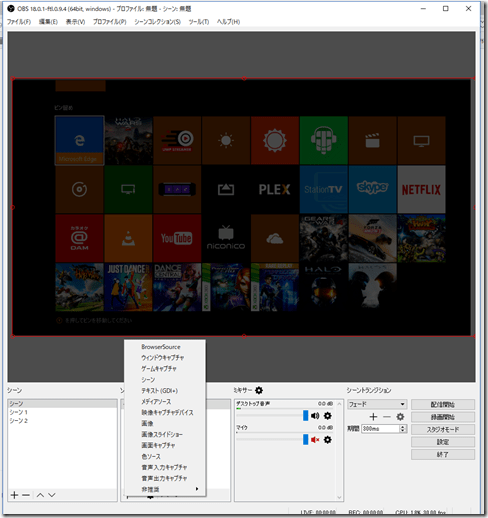Click the StationTV tile in the preview
The width and height of the screenshot is (488, 518).
click(323, 189)
